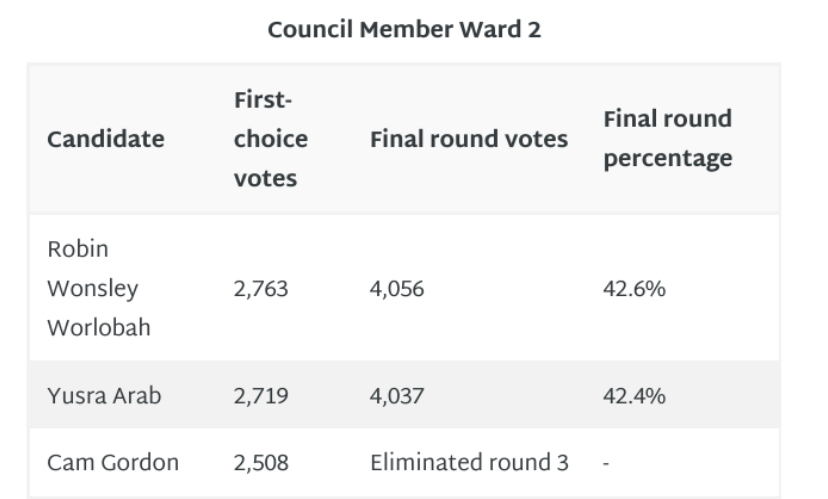Click Yusra Arab candidate name
The image size is (828, 499).
coord(104,396)
